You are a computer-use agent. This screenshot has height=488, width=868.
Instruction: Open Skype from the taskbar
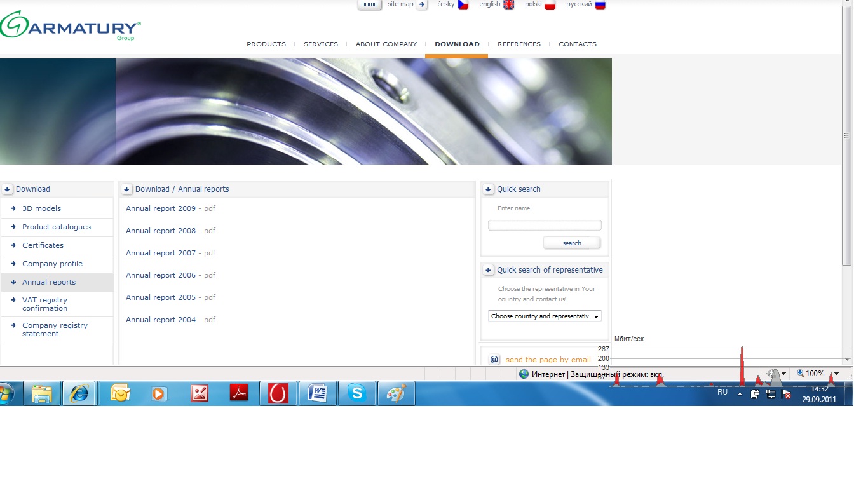[x=356, y=394]
